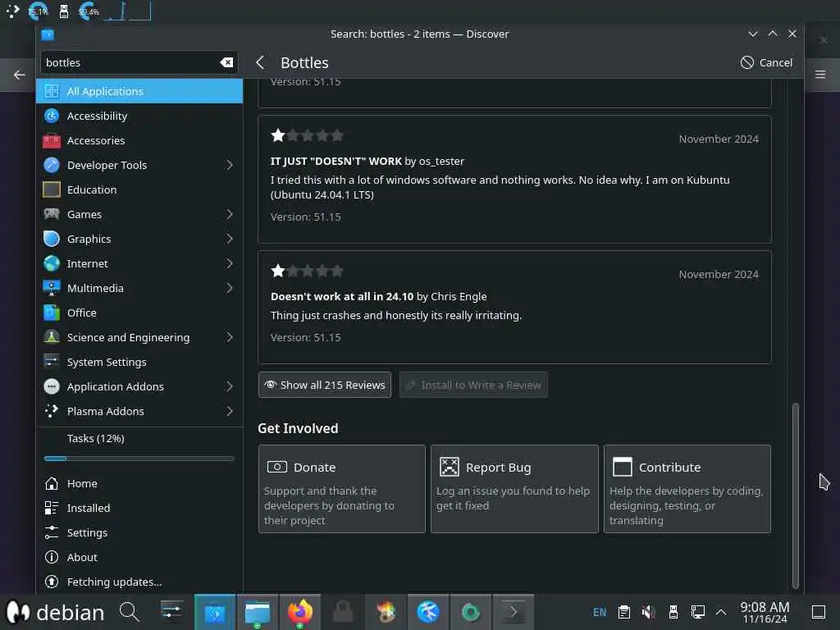The height and width of the screenshot is (630, 840).
Task: Show all 215 Reviews
Action: tap(325, 386)
